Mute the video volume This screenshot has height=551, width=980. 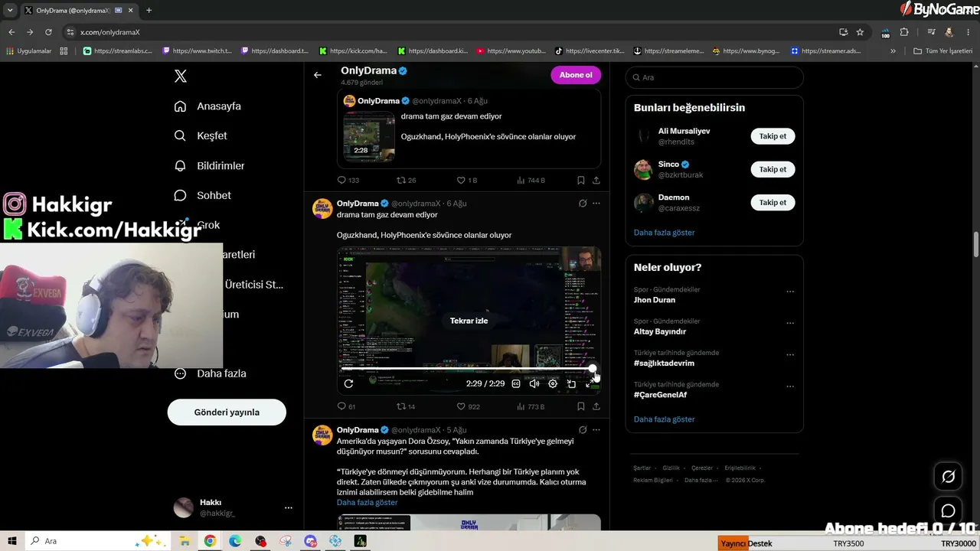[x=534, y=383]
